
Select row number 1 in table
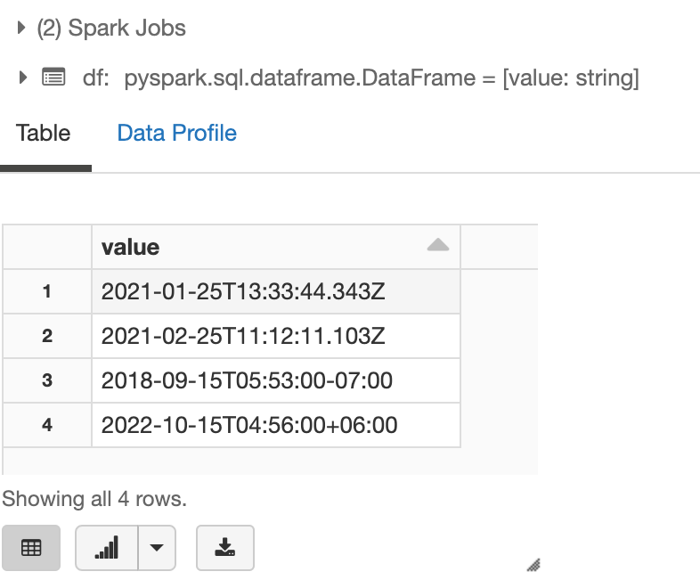click(47, 291)
